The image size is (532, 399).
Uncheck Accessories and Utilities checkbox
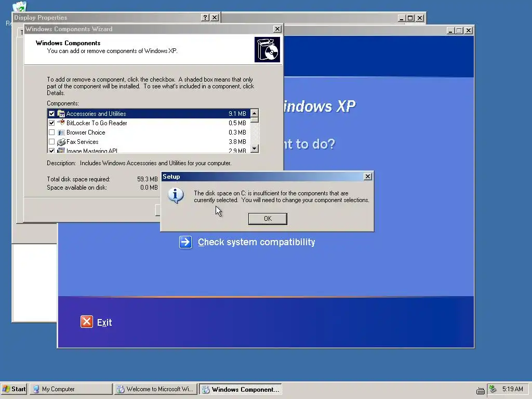(51, 114)
